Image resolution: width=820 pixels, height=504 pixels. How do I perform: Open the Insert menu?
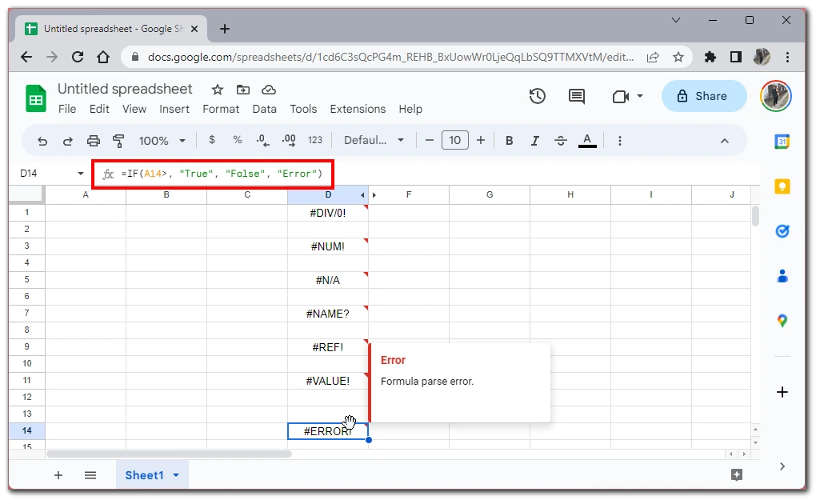click(174, 109)
